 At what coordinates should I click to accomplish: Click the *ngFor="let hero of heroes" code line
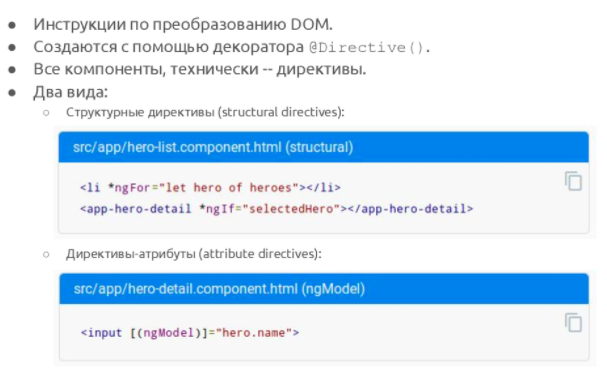click(x=210, y=188)
